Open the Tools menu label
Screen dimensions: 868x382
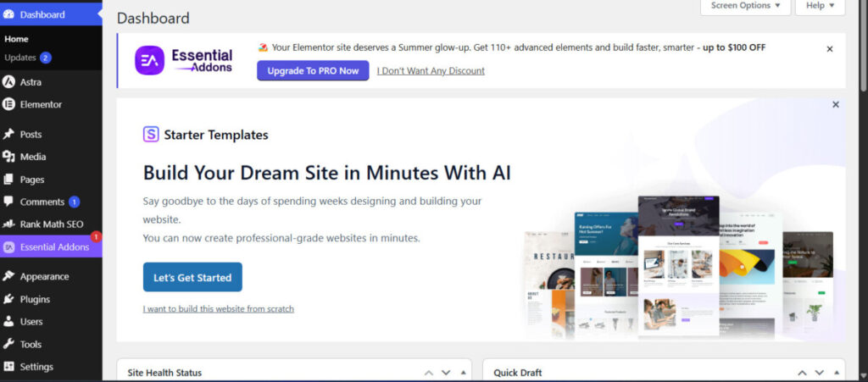click(x=31, y=344)
